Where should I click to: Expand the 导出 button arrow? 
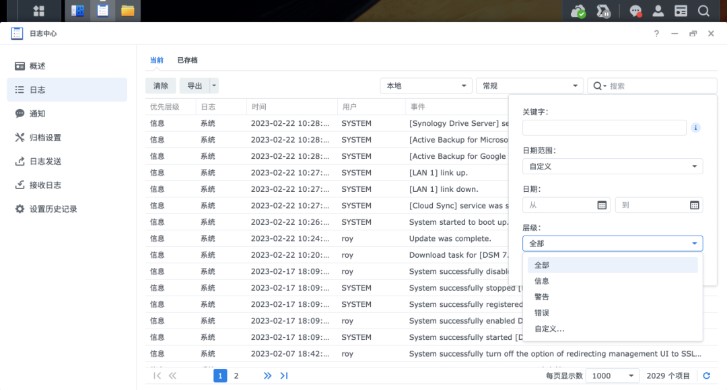[214, 86]
